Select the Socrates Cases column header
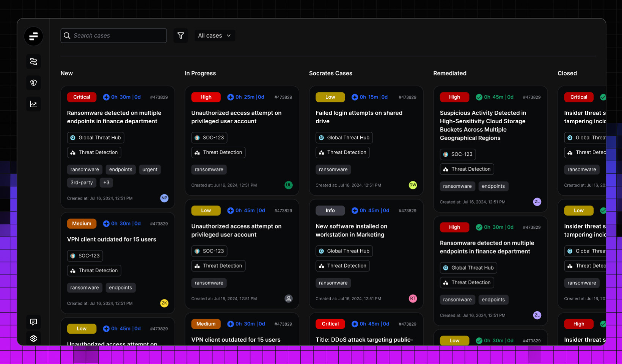 pyautogui.click(x=330, y=73)
